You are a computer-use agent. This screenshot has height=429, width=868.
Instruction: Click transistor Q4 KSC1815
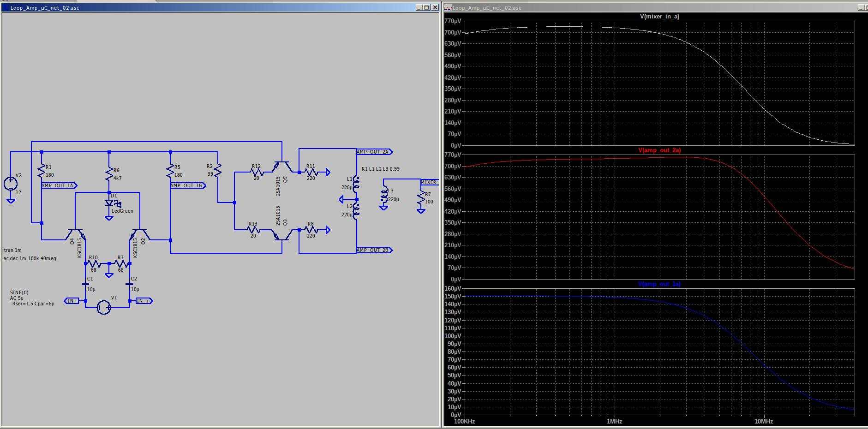75,234
